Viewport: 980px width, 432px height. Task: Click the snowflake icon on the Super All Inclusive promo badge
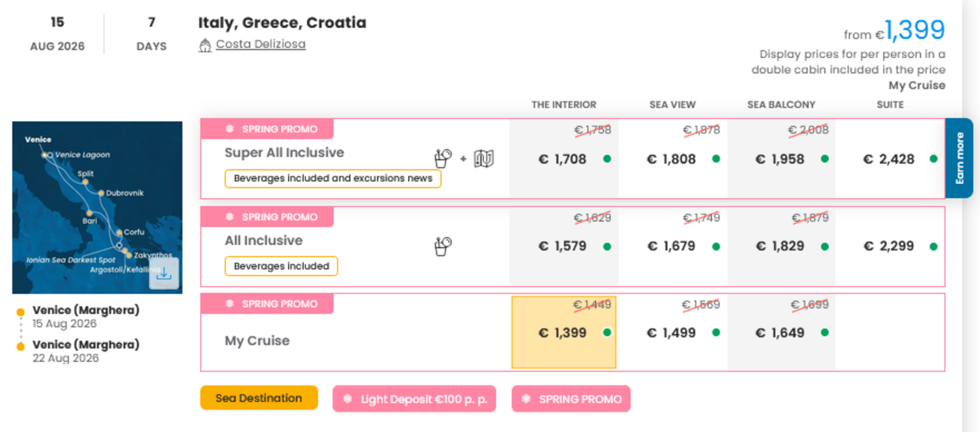click(x=229, y=129)
